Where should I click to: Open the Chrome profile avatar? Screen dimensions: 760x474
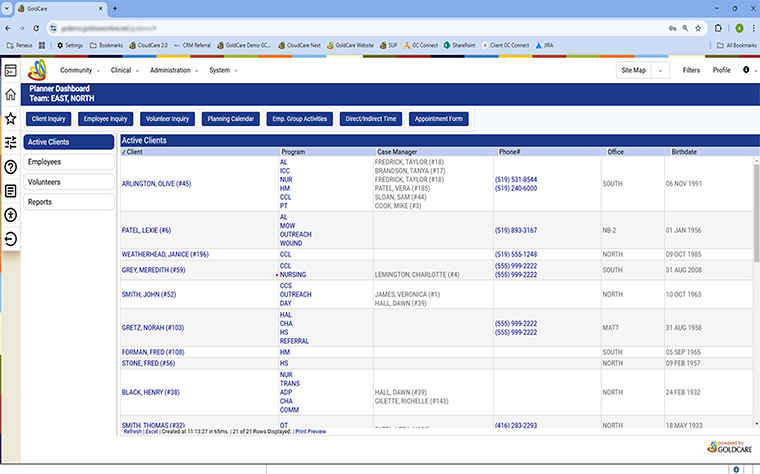pos(739,28)
